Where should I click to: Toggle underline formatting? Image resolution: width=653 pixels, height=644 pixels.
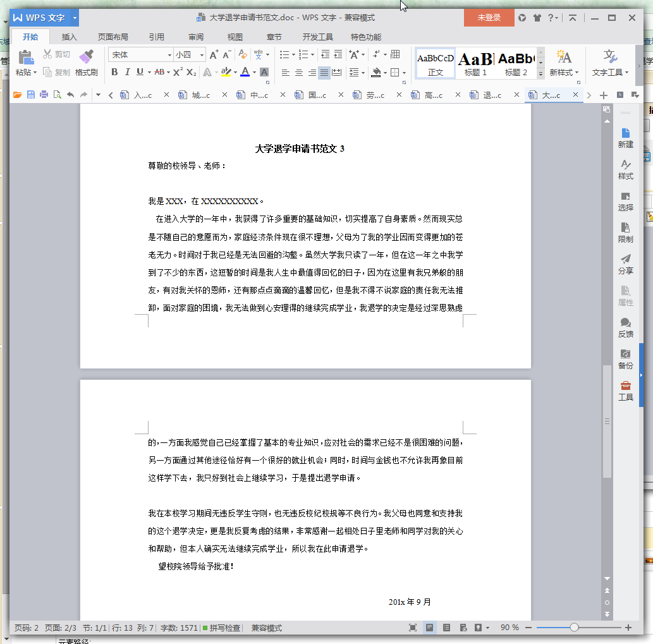click(x=140, y=72)
